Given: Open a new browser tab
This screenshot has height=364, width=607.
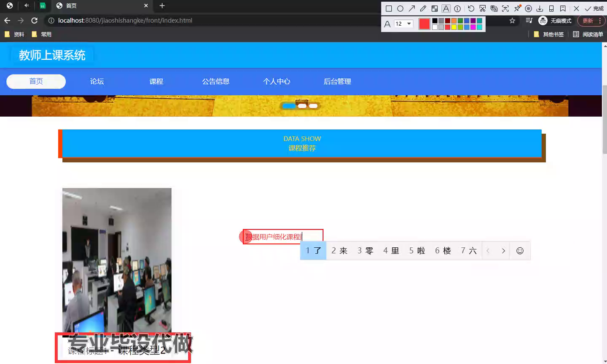Looking at the screenshot, I should (162, 5).
